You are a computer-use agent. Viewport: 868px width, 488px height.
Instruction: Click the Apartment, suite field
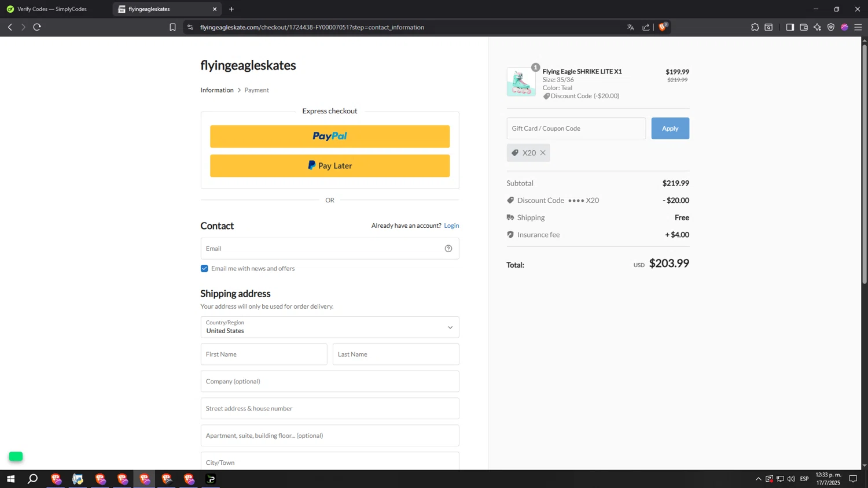[x=330, y=436]
